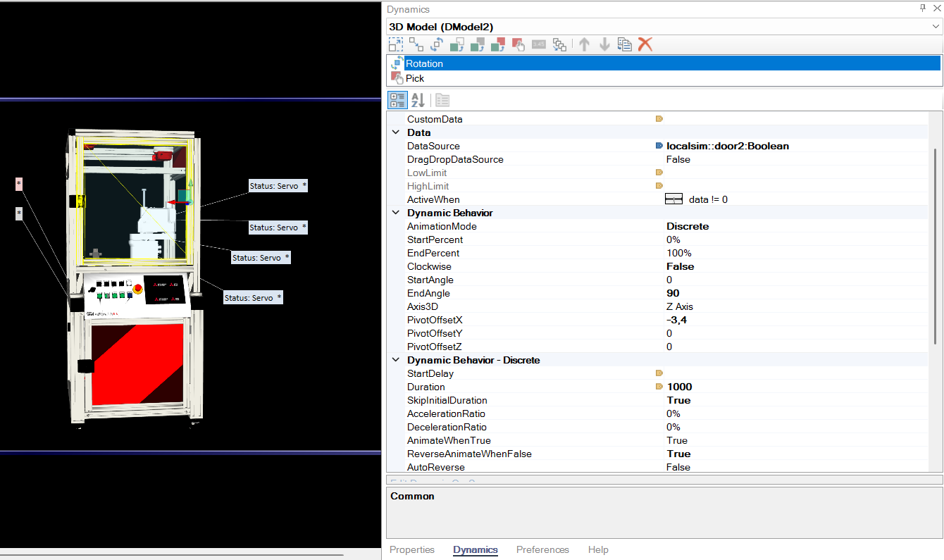This screenshot has width=944, height=560.
Task: Click the red X delete dynamic icon
Action: (645, 44)
